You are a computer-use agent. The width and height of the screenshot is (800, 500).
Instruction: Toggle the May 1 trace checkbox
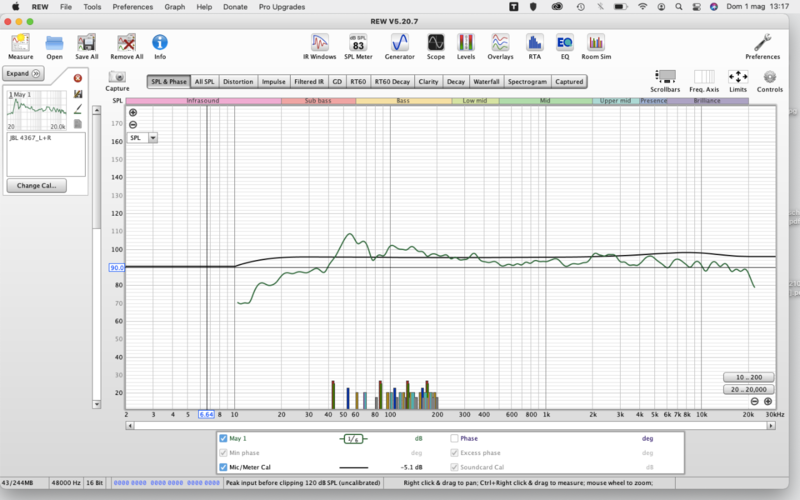[224, 438]
